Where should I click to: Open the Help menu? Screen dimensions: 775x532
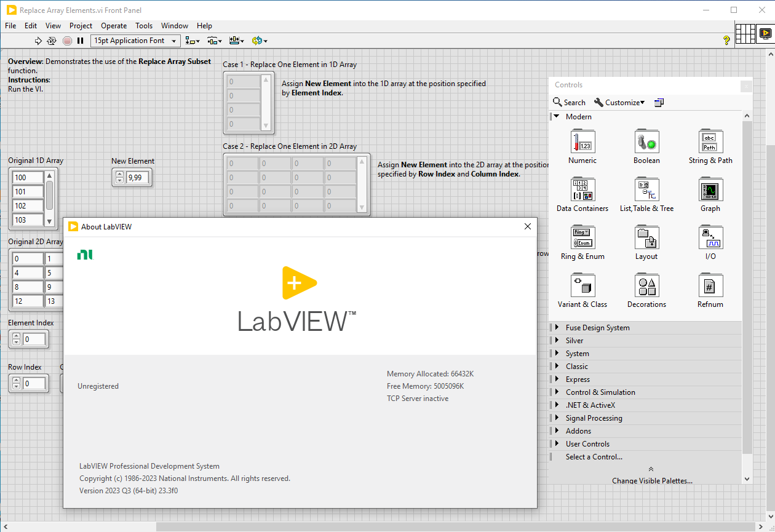pyautogui.click(x=204, y=26)
